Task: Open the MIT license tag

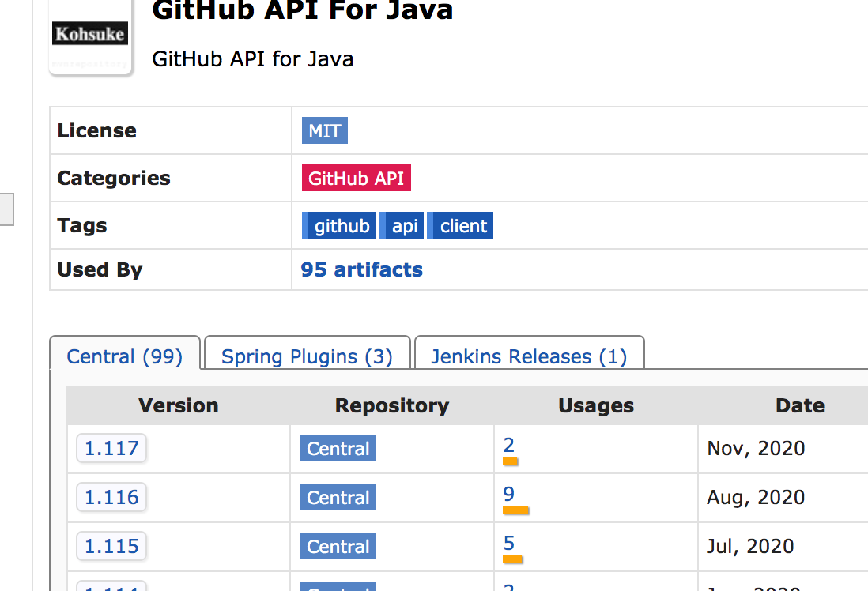Action: [x=324, y=131]
